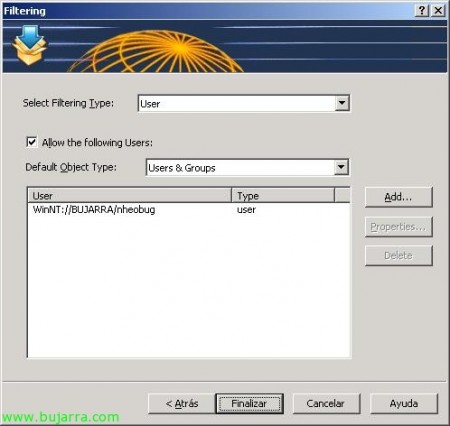The image size is (450, 426).
Task: Click the orange globe banner graphic
Action: (x=155, y=51)
